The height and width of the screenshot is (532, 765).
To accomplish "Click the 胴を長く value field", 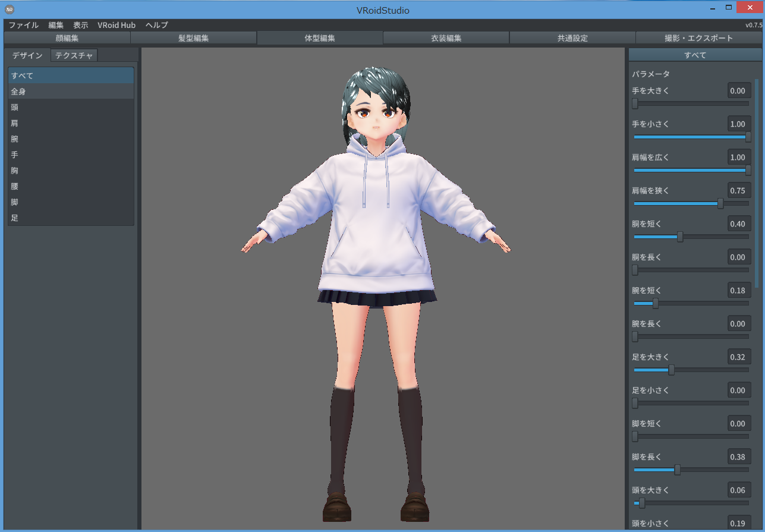I will pos(739,257).
